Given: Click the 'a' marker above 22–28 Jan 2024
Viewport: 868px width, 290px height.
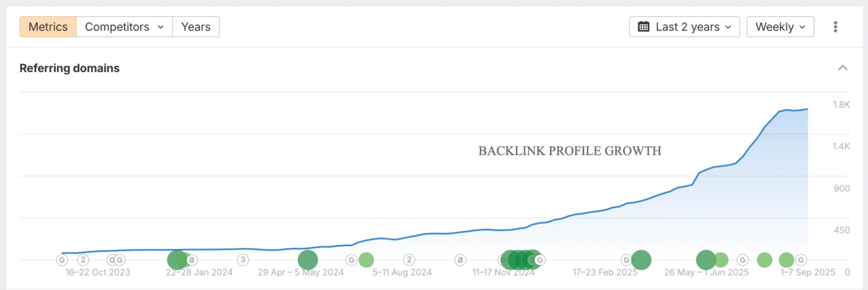Looking at the screenshot, I should [191, 260].
